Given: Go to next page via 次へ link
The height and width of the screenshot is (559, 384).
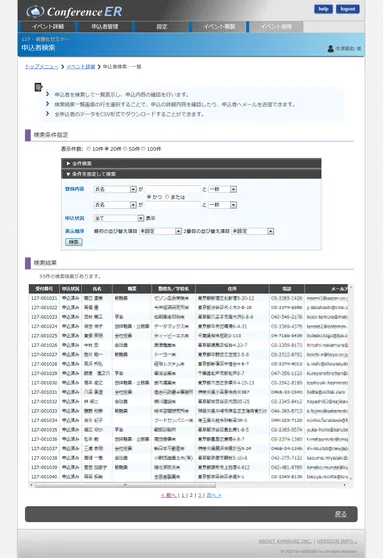Looking at the screenshot, I should click(214, 495).
